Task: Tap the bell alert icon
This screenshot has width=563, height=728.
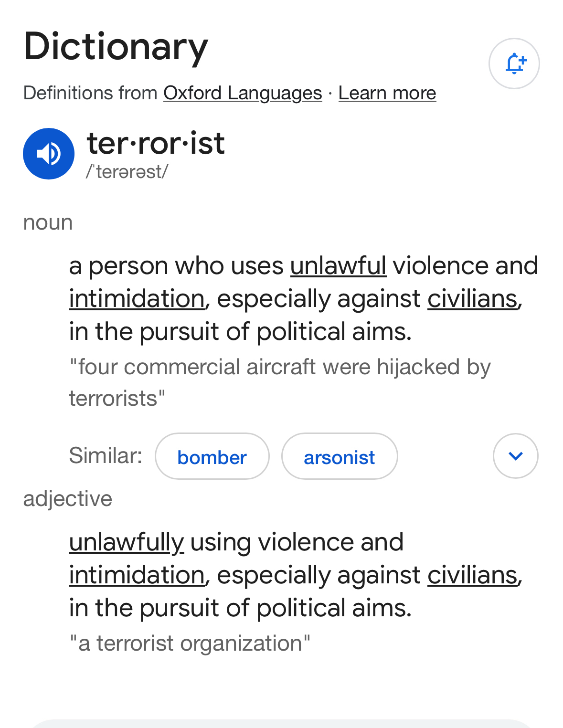Action: pos(514,63)
